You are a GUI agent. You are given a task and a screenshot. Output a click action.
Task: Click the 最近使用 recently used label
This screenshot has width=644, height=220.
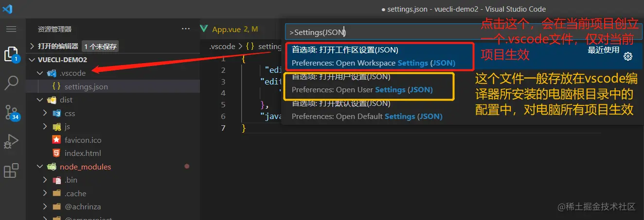coord(604,50)
